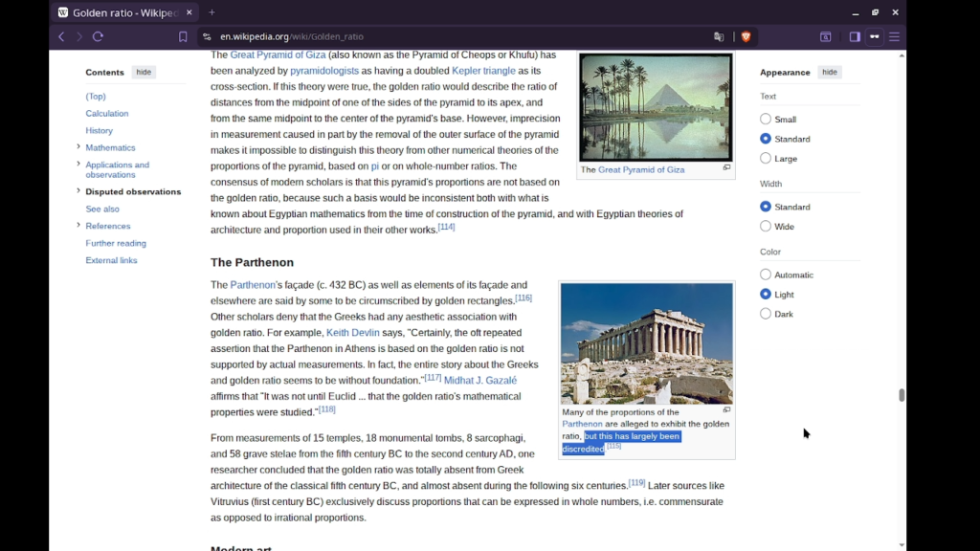Close the Golden ratio Wikipedia tab
The image size is (980, 551).
[x=189, y=12]
